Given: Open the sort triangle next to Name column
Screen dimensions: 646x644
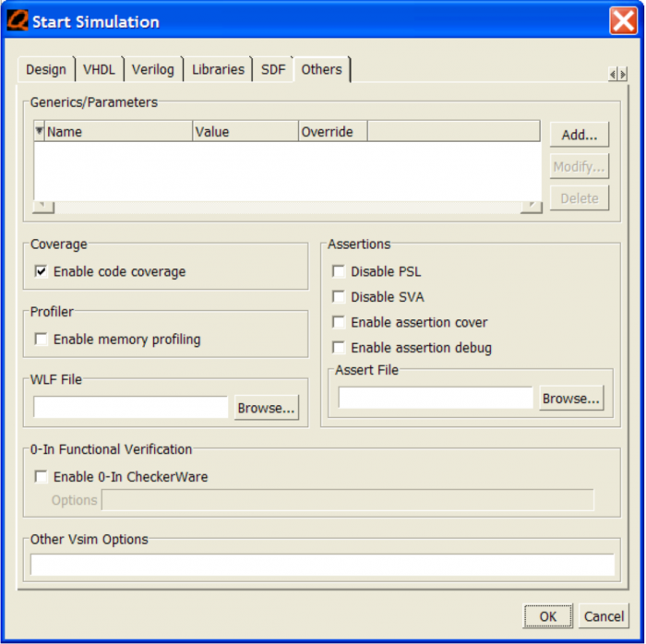Looking at the screenshot, I should coord(39,131).
